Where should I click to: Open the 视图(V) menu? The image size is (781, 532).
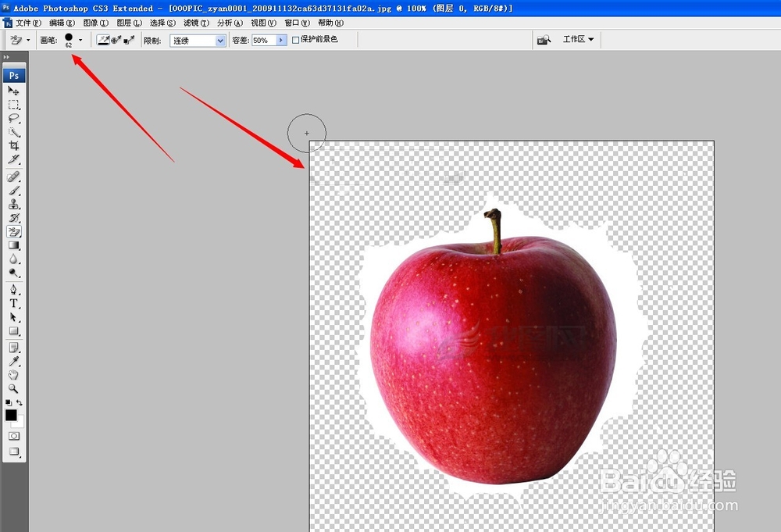pyautogui.click(x=263, y=23)
